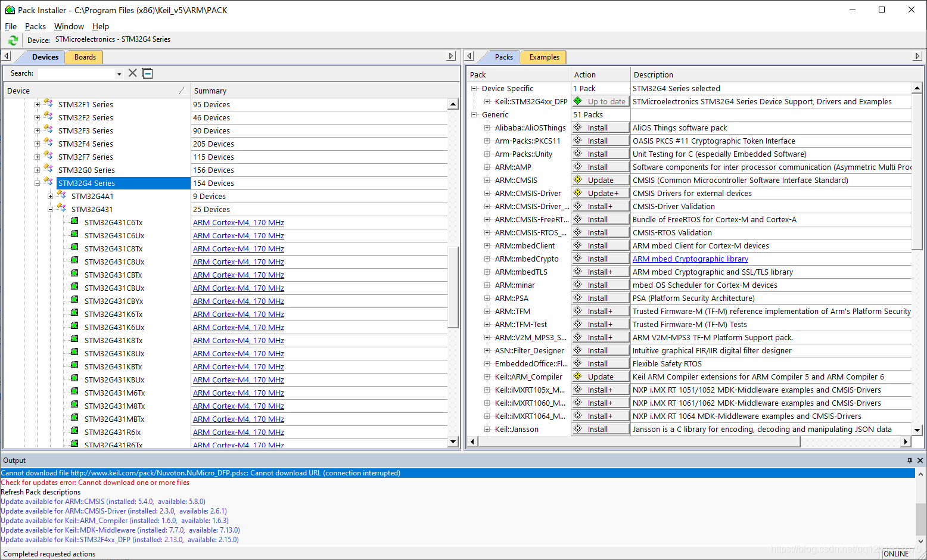Click STM32G431C6Tx chip icon
The width and height of the screenshot is (927, 560).
(74, 221)
